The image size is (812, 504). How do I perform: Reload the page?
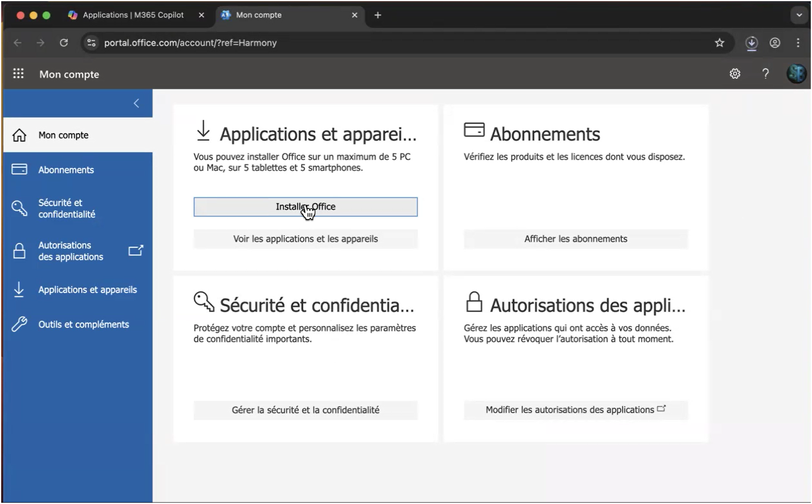tap(64, 42)
